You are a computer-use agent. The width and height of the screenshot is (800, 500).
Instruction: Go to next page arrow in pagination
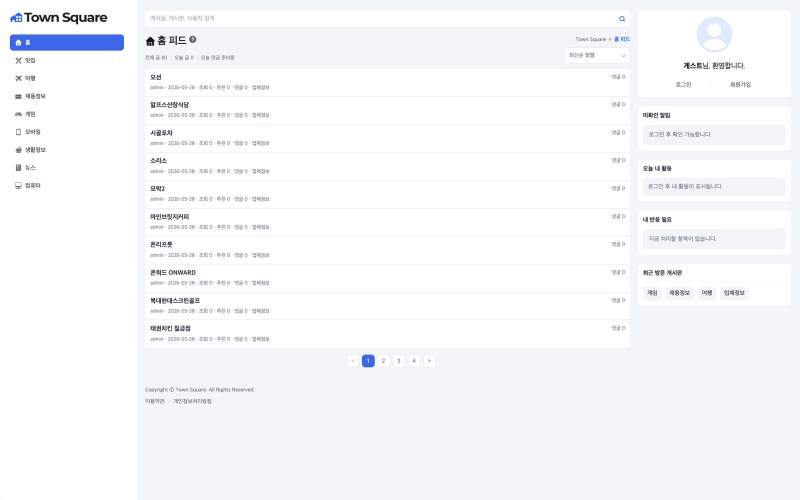click(x=430, y=361)
